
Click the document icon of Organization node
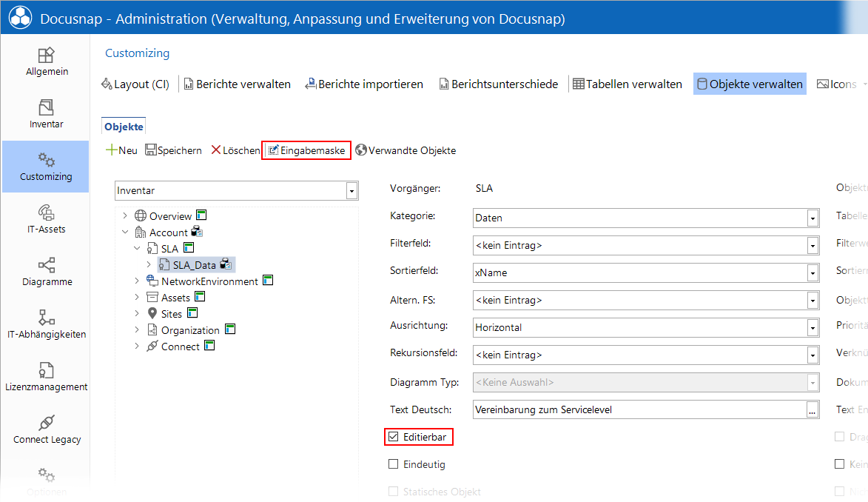click(152, 329)
